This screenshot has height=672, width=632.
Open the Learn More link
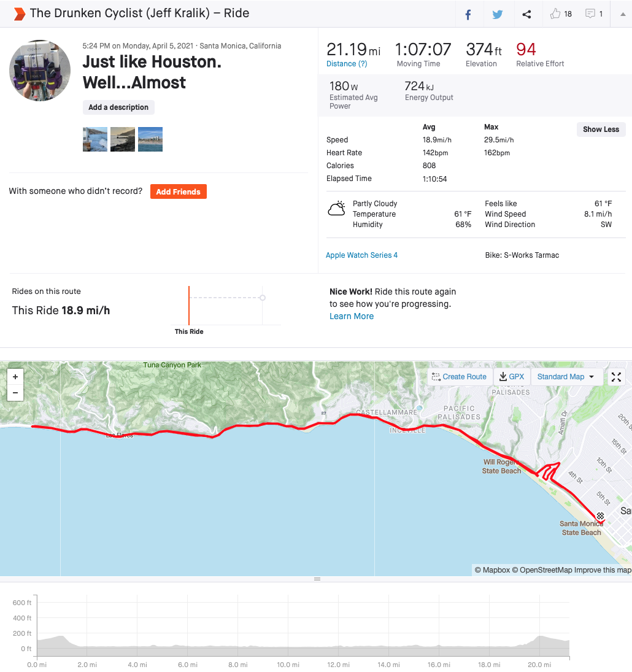352,316
